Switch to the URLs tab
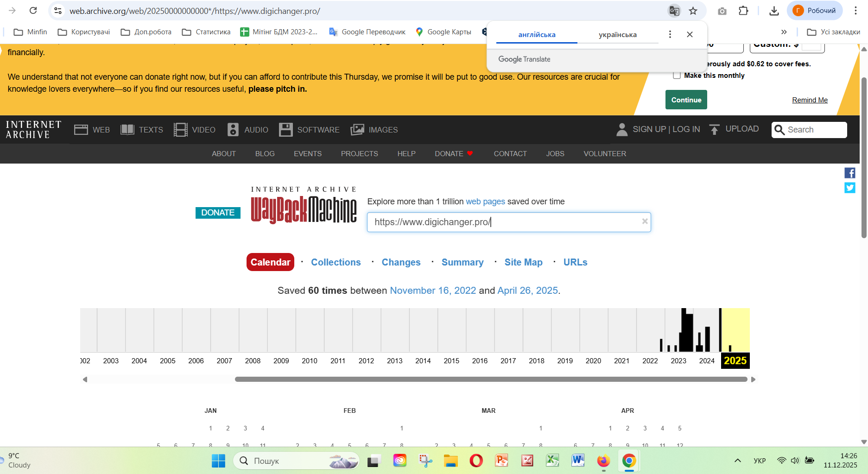Image resolution: width=868 pixels, height=474 pixels. click(576, 262)
